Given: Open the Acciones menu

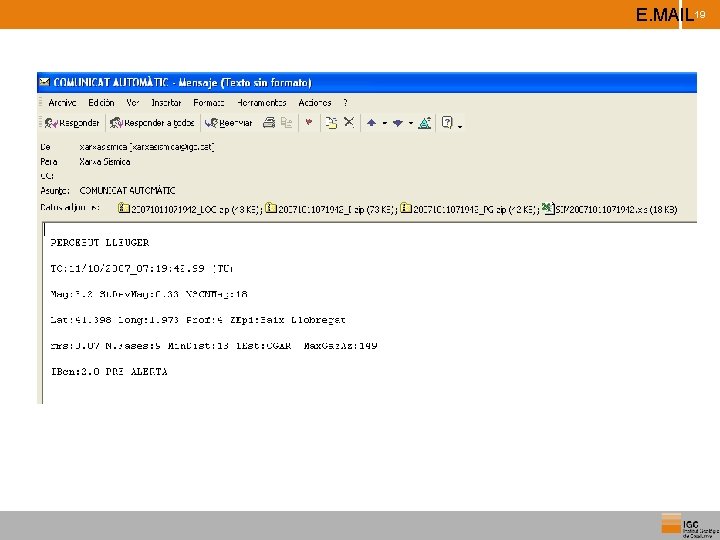Looking at the screenshot, I should (x=315, y=102).
